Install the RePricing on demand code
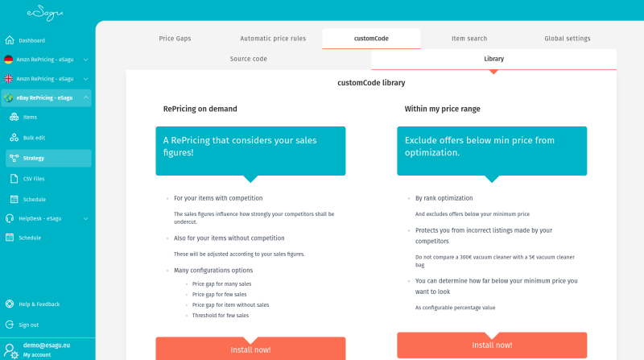644x360 pixels. tap(250, 349)
